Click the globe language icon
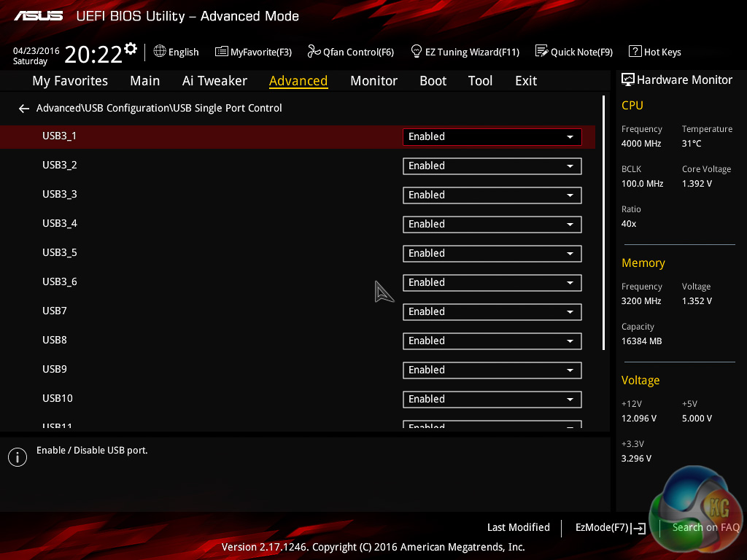Screen dimensions: 747x560 point(160,51)
